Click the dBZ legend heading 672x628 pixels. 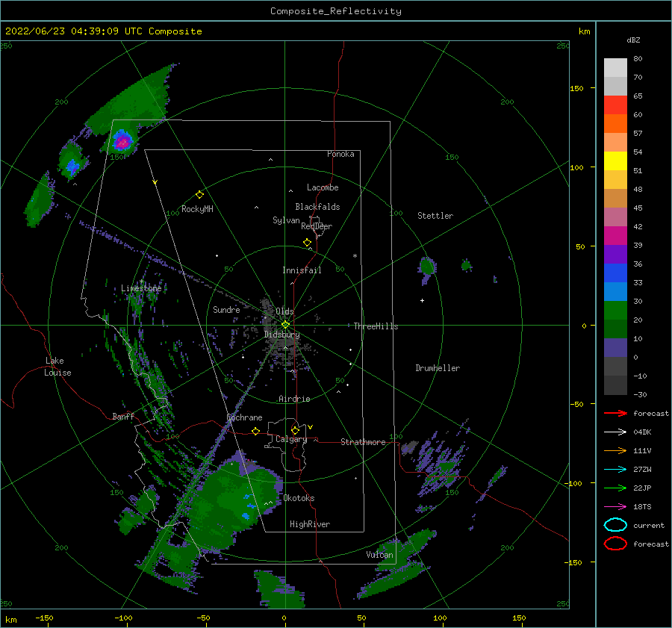[x=633, y=40]
